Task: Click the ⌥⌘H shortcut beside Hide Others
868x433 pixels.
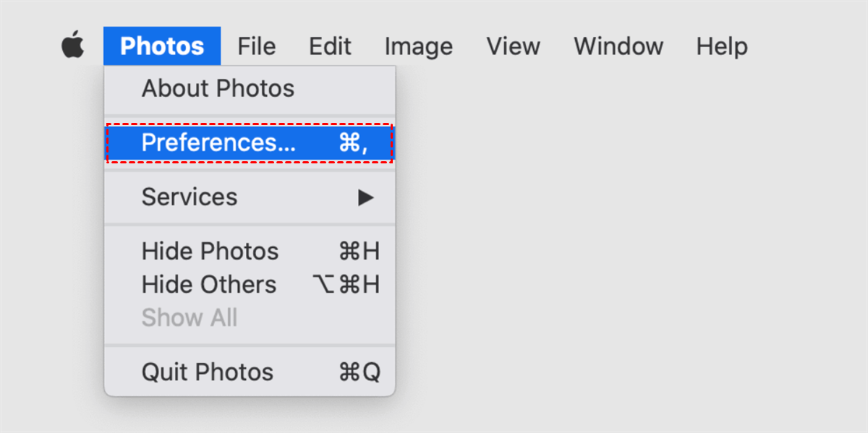Action: pyautogui.click(x=346, y=285)
